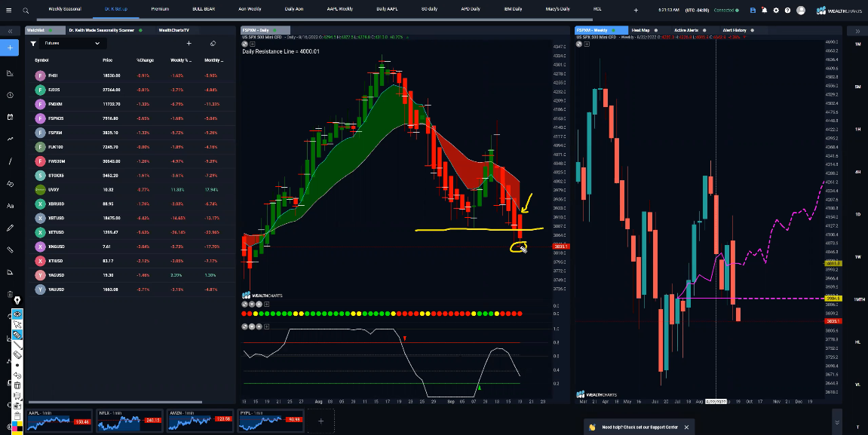This screenshot has height=435, width=868.
Task: Open the annotation toolbar color palette
Action: (x=17, y=427)
